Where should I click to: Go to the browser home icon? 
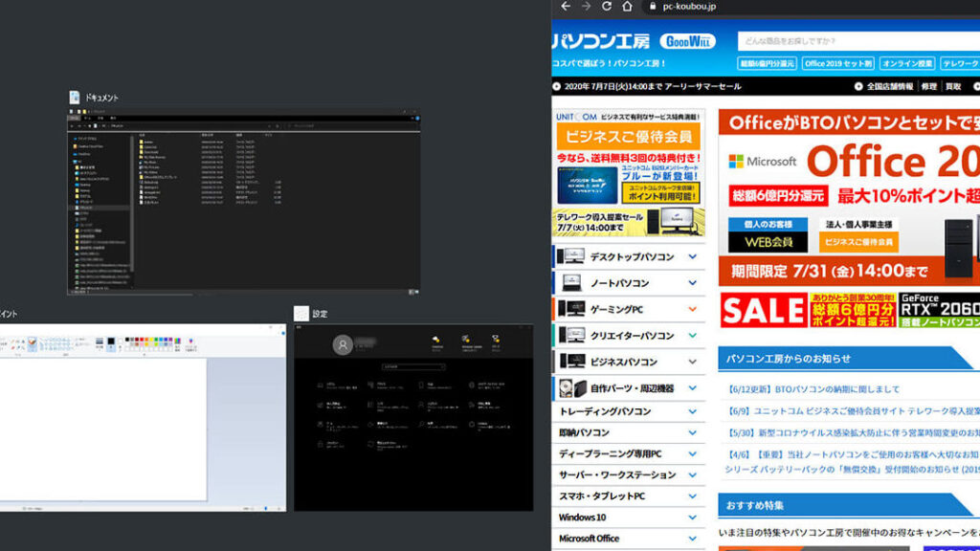(627, 7)
